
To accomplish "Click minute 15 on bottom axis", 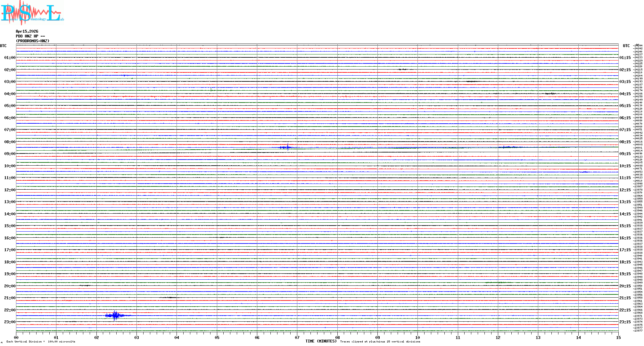I will pos(618,337).
